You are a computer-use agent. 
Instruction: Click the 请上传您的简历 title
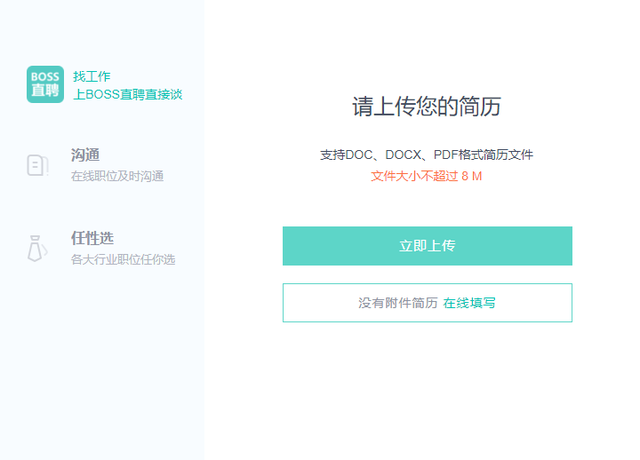(x=427, y=107)
